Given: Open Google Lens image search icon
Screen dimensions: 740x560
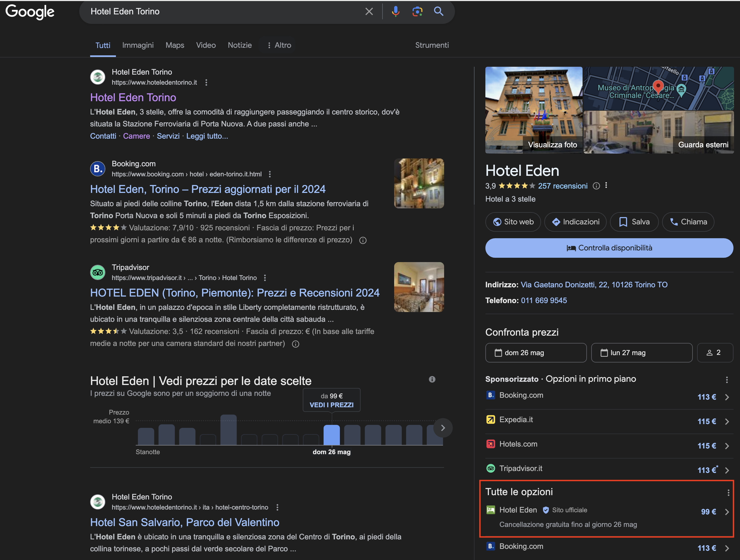Looking at the screenshot, I should coord(417,12).
